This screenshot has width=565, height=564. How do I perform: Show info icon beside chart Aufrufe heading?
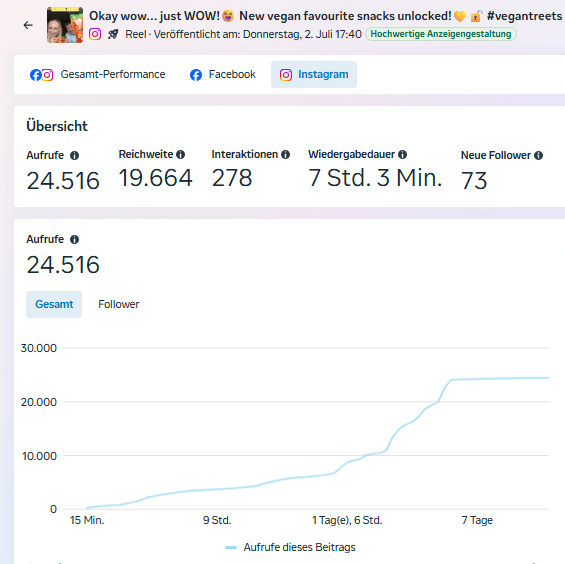coord(74,240)
